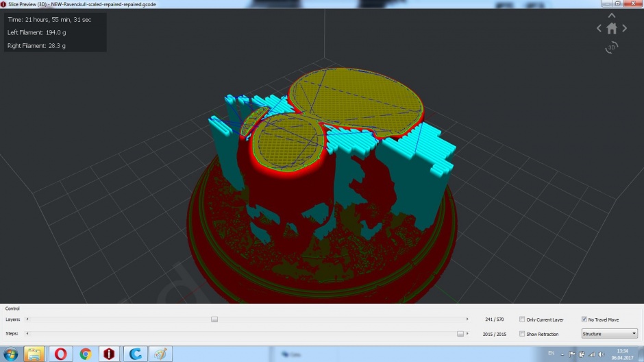Rotate view left with left chevron arrow
This screenshot has height=362, width=644.
(x=599, y=28)
